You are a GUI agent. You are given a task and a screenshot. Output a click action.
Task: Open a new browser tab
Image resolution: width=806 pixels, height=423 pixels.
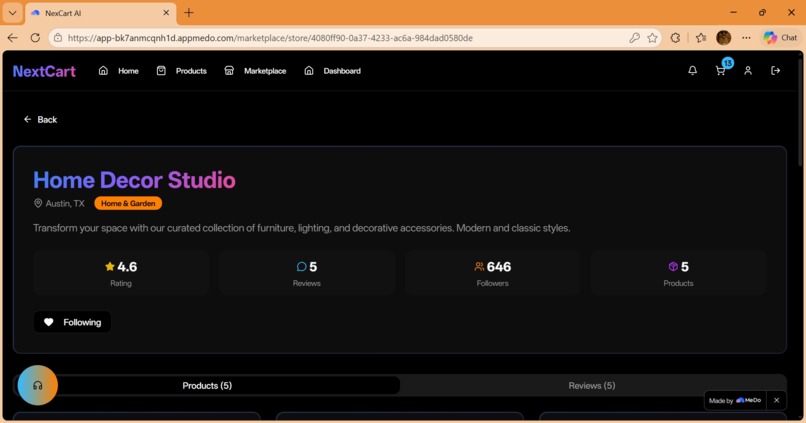189,13
